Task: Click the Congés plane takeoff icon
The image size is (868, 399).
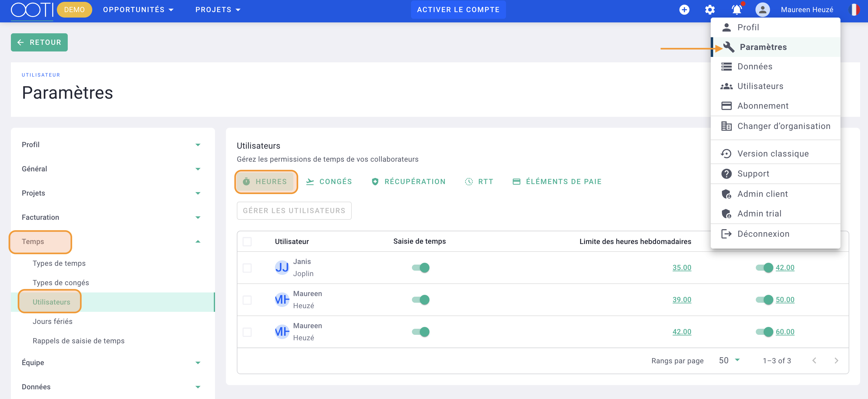Action: pos(310,181)
